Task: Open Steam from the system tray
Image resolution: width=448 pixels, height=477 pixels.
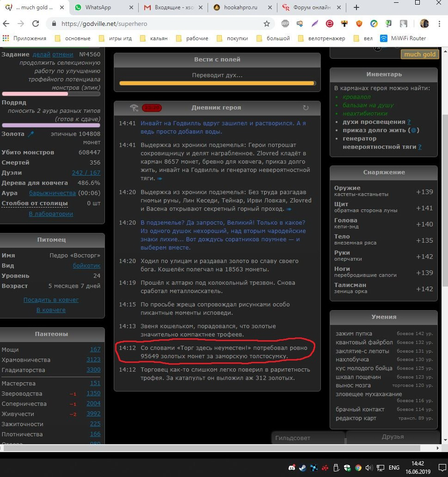Action: coord(302,467)
